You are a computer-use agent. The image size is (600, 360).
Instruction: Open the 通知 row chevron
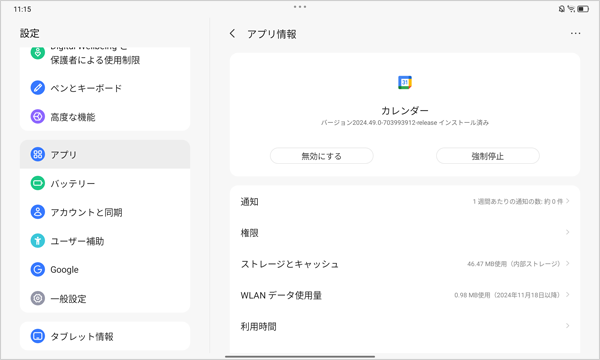click(567, 201)
